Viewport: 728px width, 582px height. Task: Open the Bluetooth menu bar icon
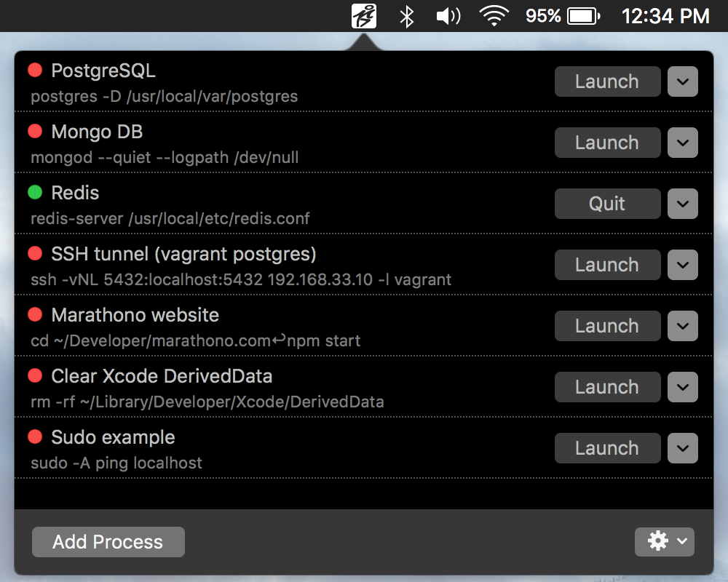407,17
